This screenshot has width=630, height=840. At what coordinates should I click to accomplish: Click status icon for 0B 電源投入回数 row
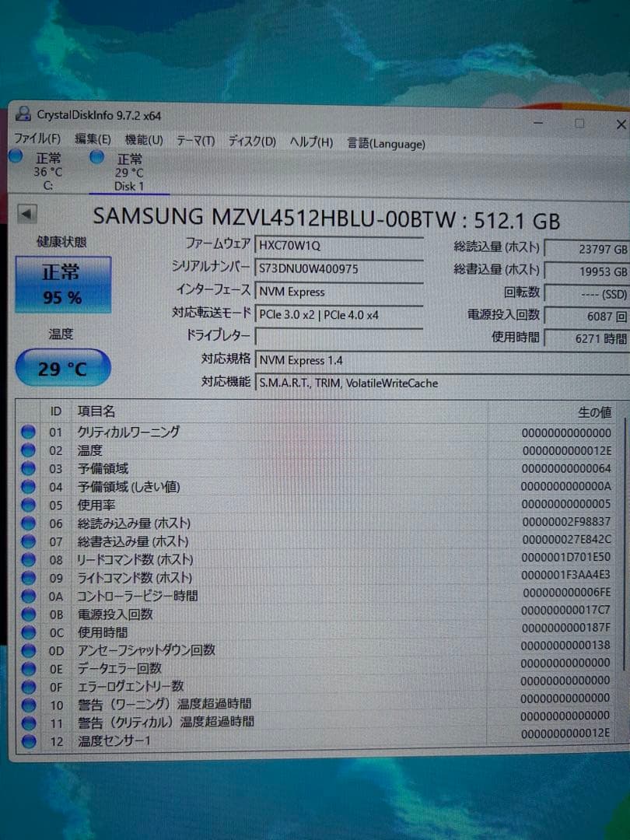point(29,614)
